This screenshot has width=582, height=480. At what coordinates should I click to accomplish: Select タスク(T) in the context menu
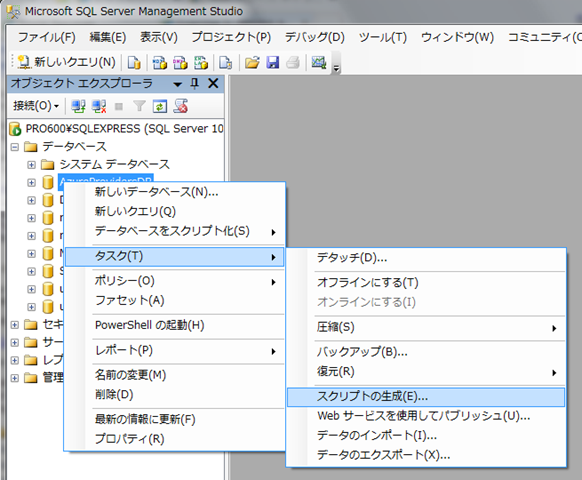pos(174,257)
